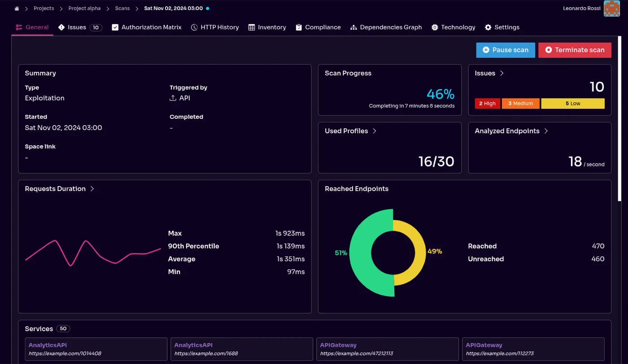Open the Scans breadcrumb item
Image resolution: width=628 pixels, height=364 pixels.
pyautogui.click(x=122, y=8)
